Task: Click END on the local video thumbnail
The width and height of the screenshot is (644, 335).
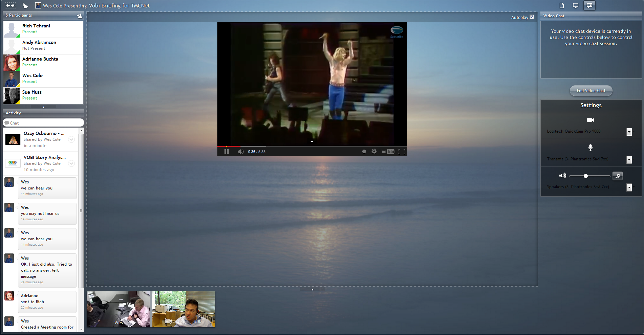Action: point(198,321)
